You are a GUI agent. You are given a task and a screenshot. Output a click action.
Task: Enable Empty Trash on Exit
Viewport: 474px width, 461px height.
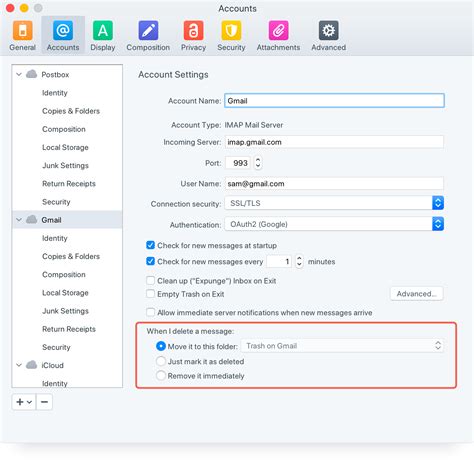[150, 294]
